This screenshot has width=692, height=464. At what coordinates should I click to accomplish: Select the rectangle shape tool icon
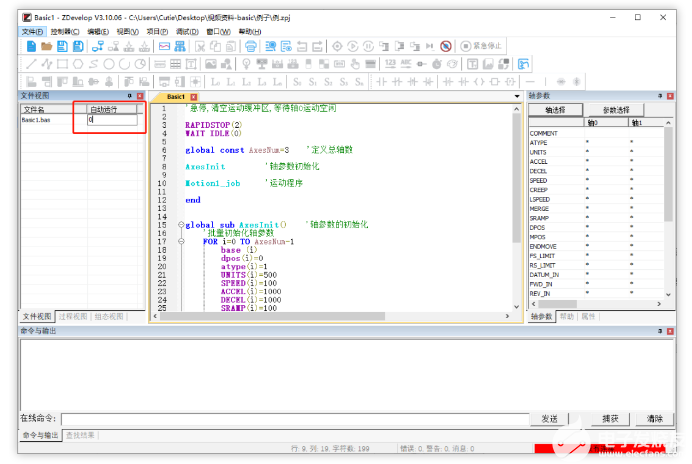click(x=62, y=64)
